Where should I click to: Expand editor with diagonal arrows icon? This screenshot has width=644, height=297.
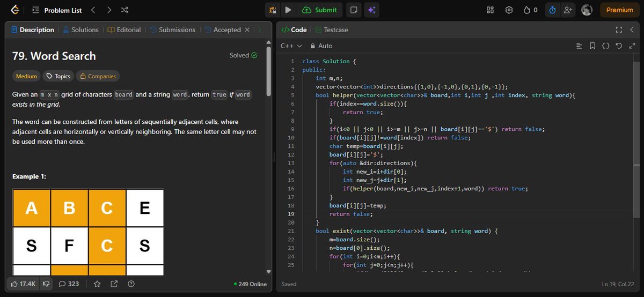coord(632,46)
